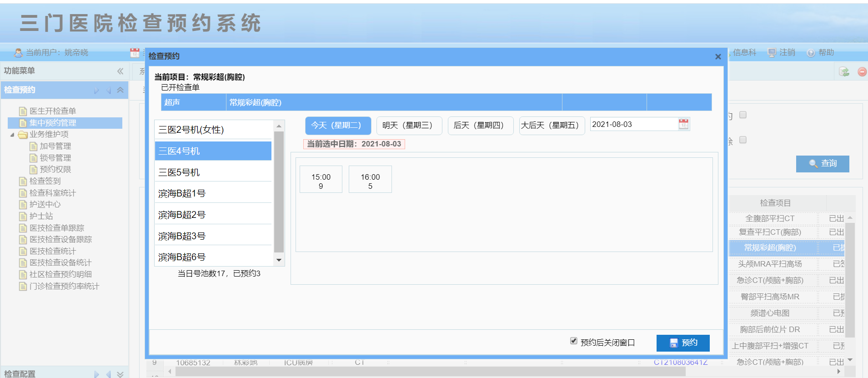The height and width of the screenshot is (378, 868).
Task: Select the 明天 (星期三) date tab
Action: coord(409,126)
